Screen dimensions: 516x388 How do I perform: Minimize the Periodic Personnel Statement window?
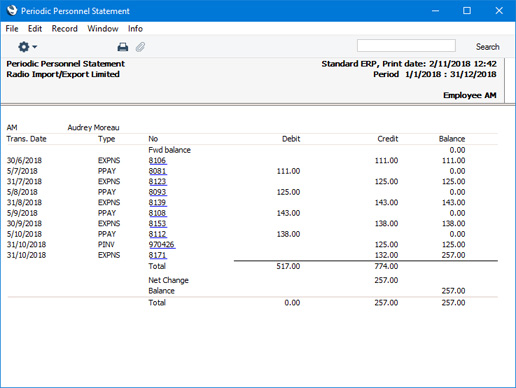pyautogui.click(x=435, y=11)
